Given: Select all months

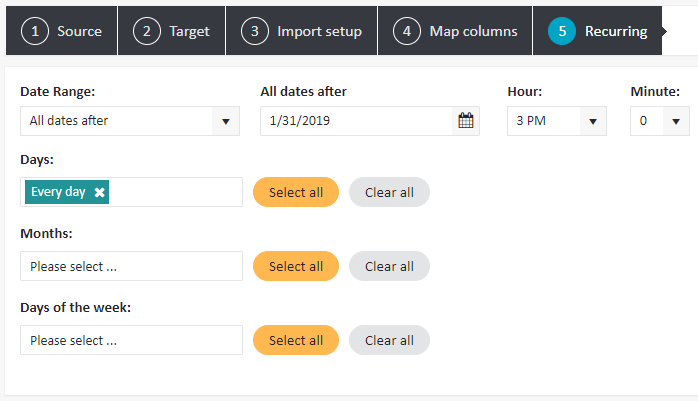Looking at the screenshot, I should coord(296,266).
